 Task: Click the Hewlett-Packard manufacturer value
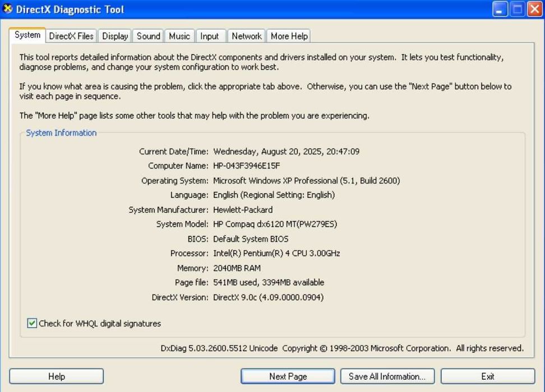coord(243,209)
